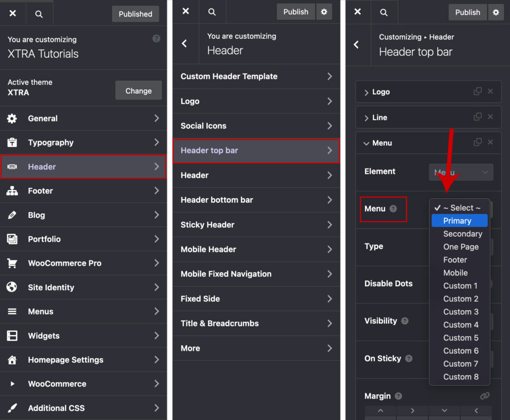This screenshot has height=420, width=510.
Task: Open the Customizer search magnifier icon
Action: (x=39, y=13)
